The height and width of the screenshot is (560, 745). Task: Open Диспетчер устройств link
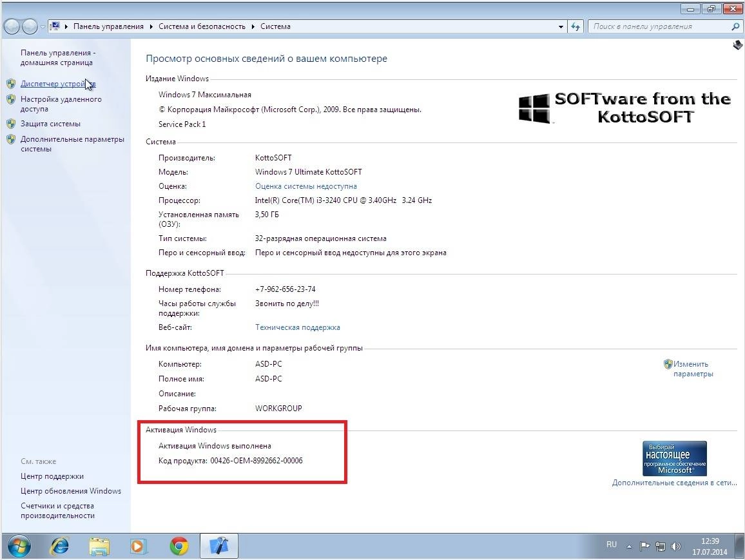(x=58, y=84)
